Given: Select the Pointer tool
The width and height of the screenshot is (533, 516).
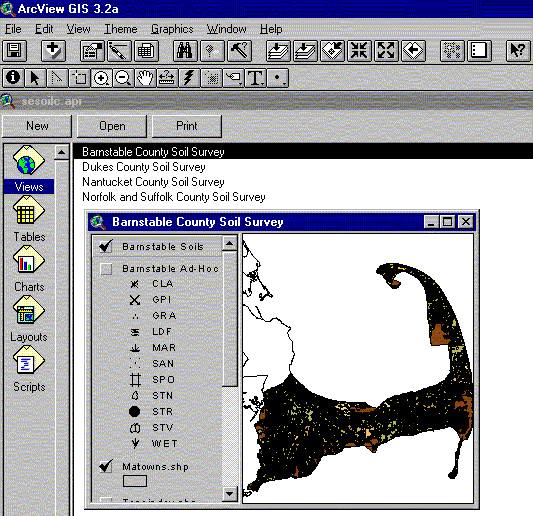Looking at the screenshot, I should coord(35,78).
